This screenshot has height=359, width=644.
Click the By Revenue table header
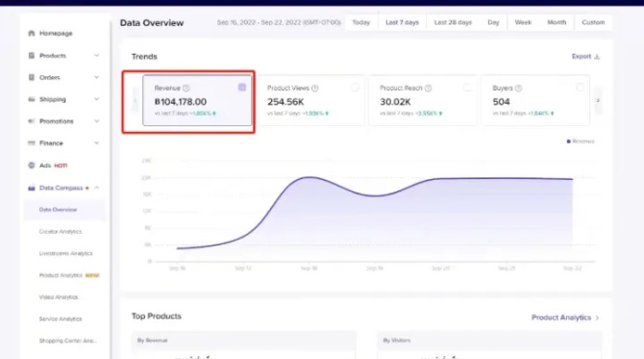tap(153, 341)
